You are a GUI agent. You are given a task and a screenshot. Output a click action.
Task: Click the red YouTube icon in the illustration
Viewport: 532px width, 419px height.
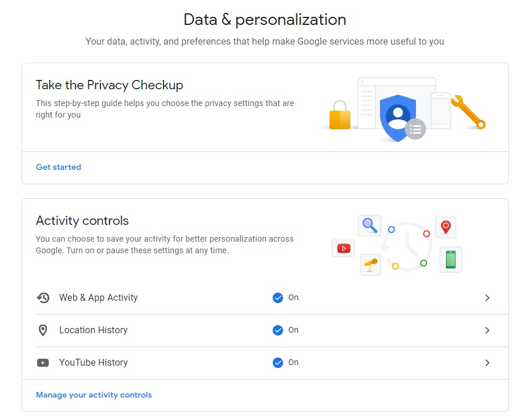(x=343, y=249)
